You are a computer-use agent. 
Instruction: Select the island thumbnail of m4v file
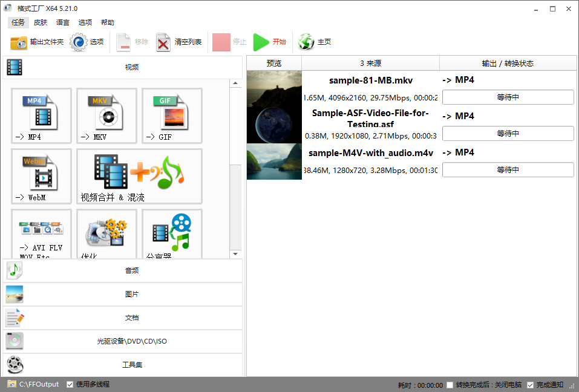[x=274, y=162]
